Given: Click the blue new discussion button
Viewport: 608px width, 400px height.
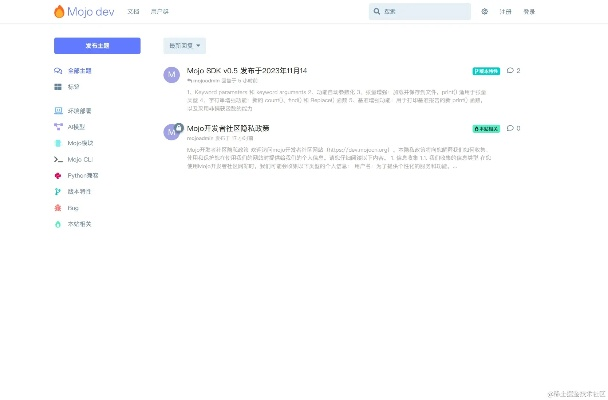Looking at the screenshot, I should tap(97, 46).
